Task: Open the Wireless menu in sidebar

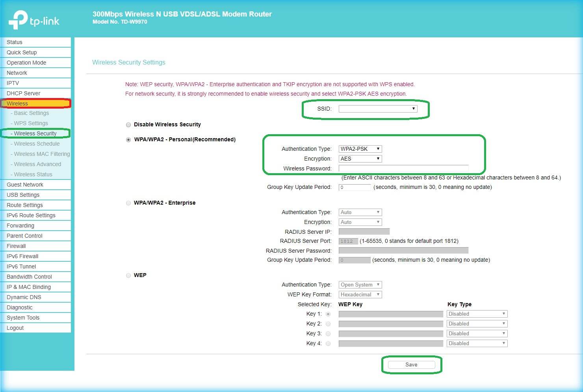Action: 17,104
